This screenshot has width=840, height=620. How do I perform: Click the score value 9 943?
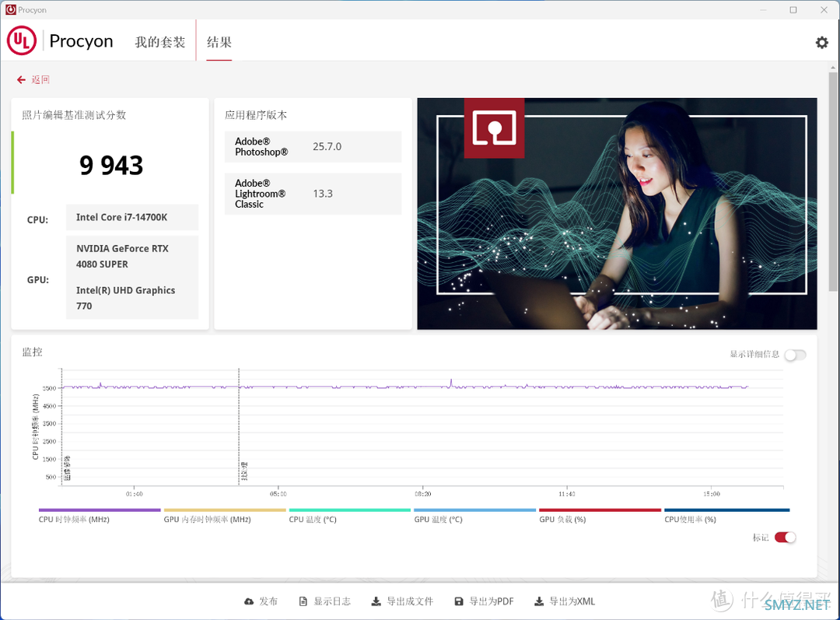(x=111, y=165)
